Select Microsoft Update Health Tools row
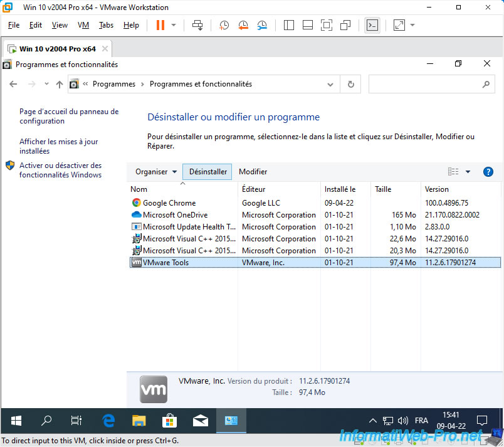Image resolution: width=504 pixels, height=447 pixels. click(x=315, y=227)
